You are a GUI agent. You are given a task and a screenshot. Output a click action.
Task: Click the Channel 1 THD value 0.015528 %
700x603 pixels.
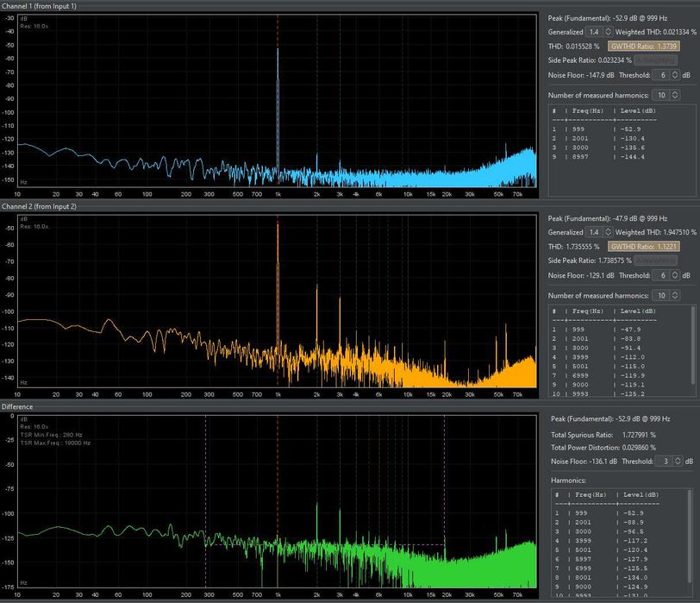pos(573,47)
